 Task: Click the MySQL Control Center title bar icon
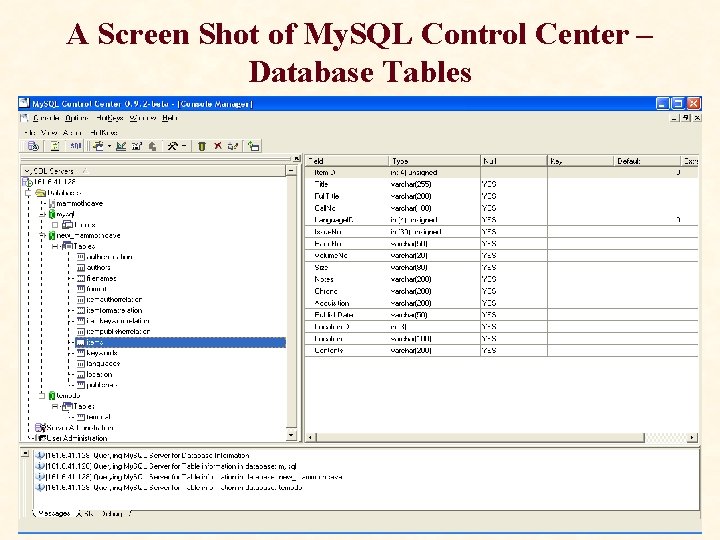24,103
